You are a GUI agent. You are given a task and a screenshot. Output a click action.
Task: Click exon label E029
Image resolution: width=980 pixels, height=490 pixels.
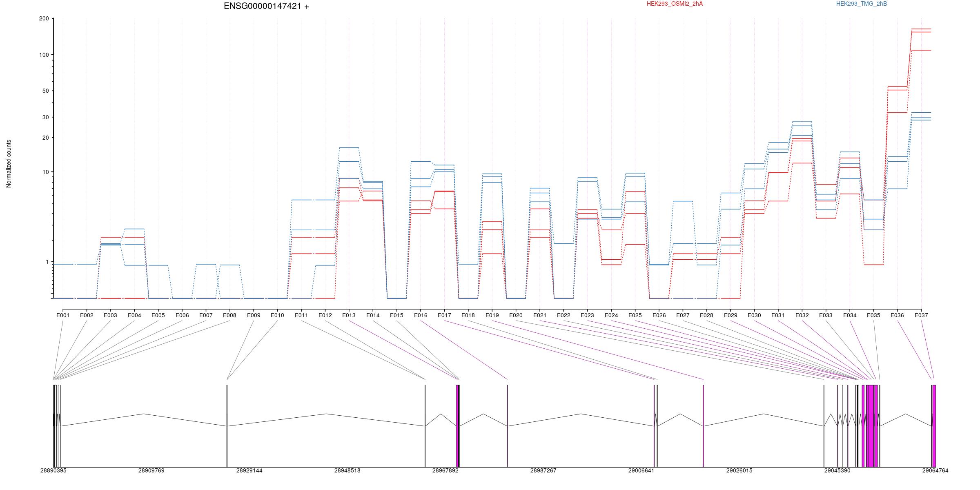[731, 315]
